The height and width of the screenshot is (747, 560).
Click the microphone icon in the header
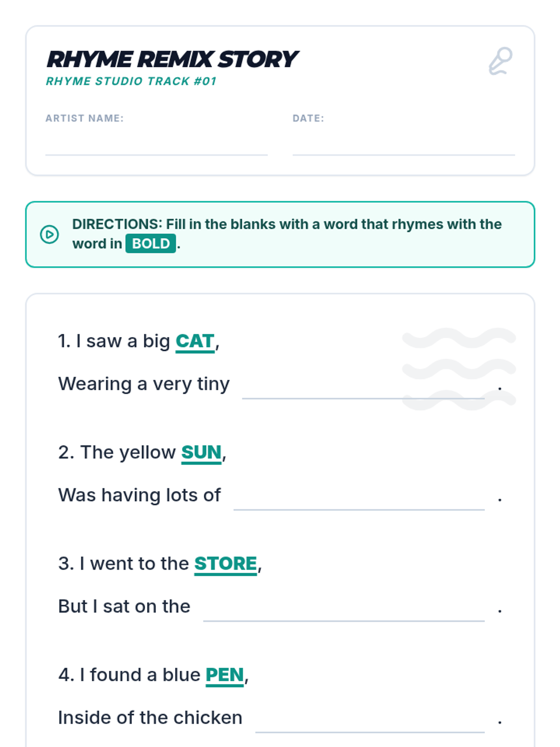click(x=500, y=61)
